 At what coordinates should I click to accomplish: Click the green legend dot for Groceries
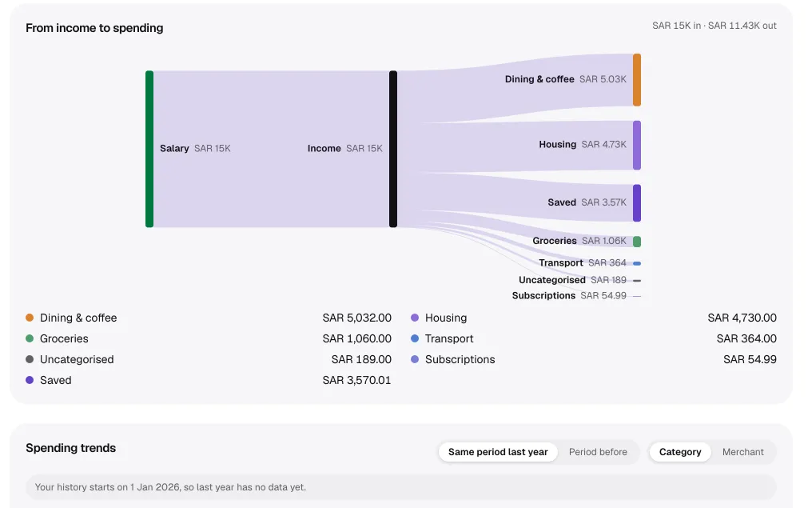click(30, 338)
